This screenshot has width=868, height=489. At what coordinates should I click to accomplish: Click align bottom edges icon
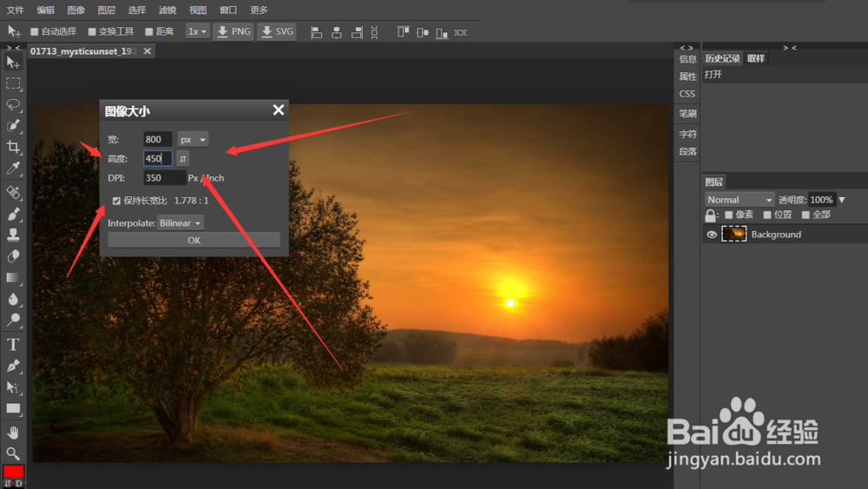(442, 32)
